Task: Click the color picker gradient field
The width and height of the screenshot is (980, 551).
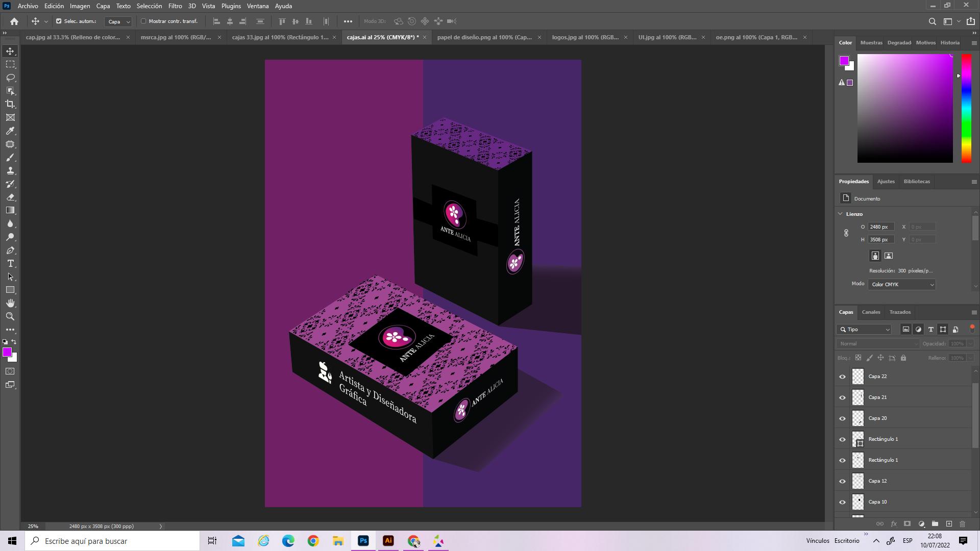Action: [904, 108]
